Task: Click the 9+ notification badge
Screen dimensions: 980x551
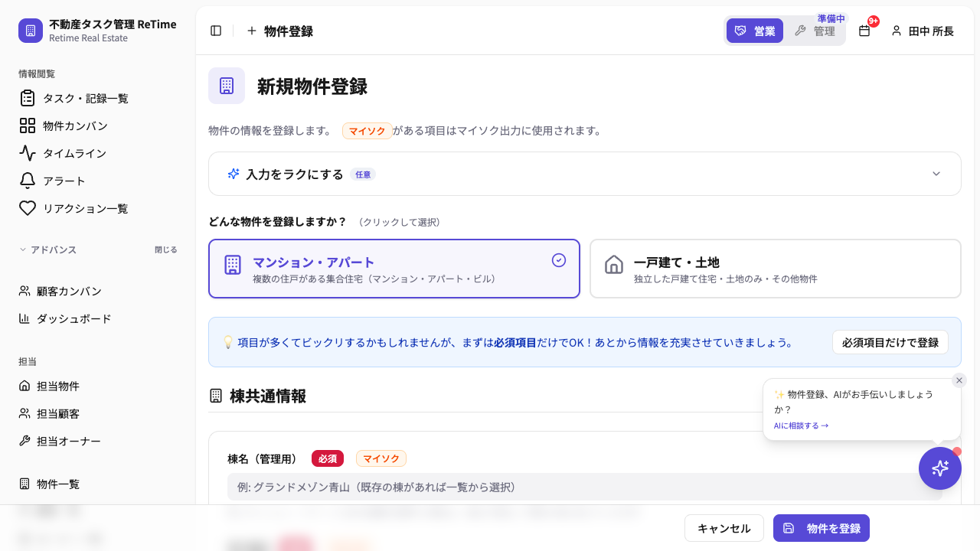Action: 874,21
